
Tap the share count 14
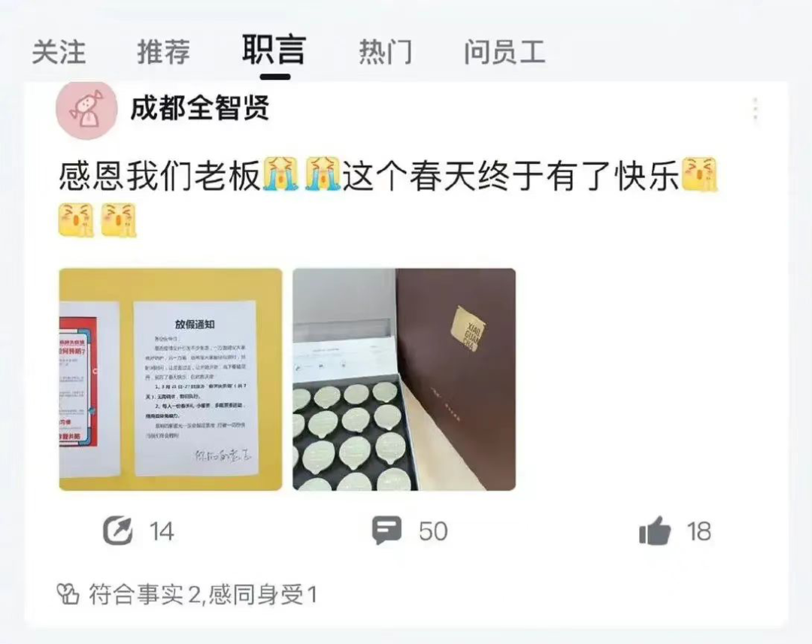(x=162, y=532)
